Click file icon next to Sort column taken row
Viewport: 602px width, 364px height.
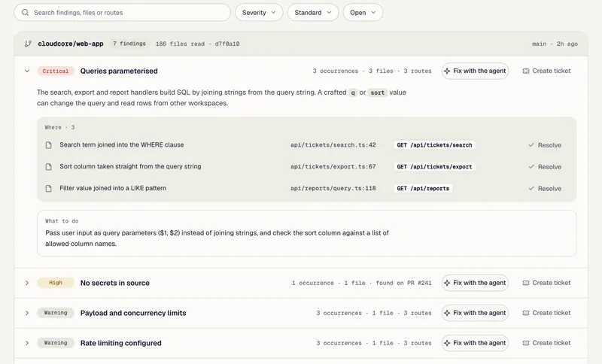click(x=49, y=167)
